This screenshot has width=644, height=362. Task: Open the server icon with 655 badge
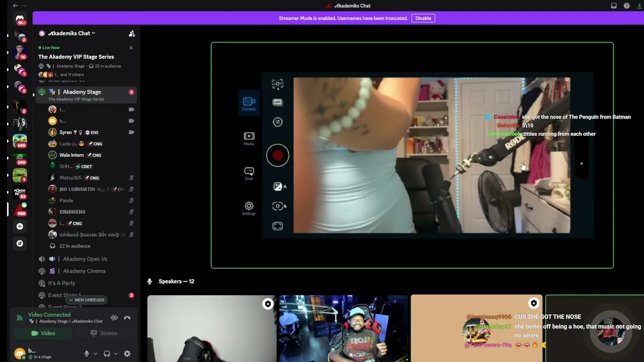pyautogui.click(x=20, y=140)
